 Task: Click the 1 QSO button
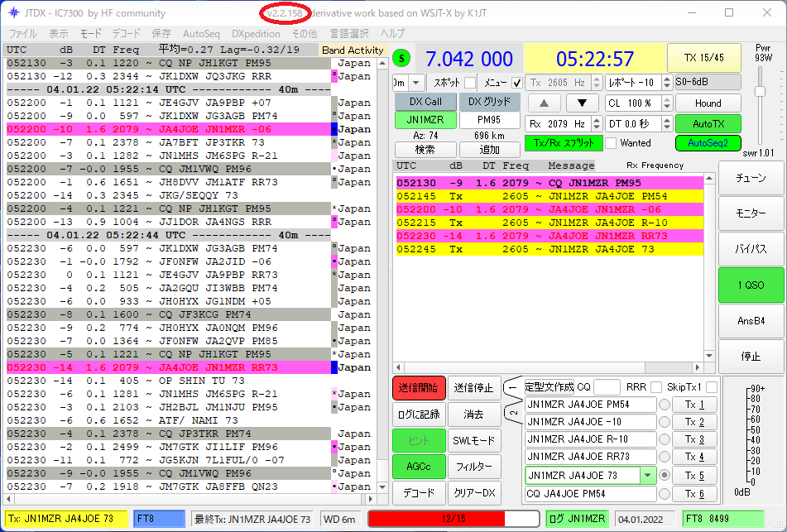(751, 285)
